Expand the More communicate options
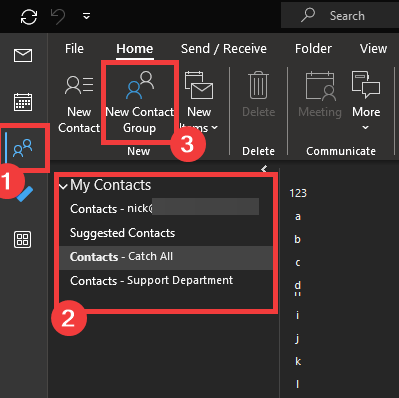Image resolution: width=399 pixels, height=398 pixels. click(x=366, y=102)
